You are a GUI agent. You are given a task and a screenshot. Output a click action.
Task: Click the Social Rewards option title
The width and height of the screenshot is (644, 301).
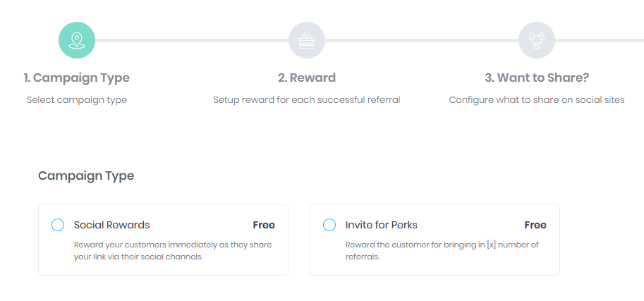111,225
